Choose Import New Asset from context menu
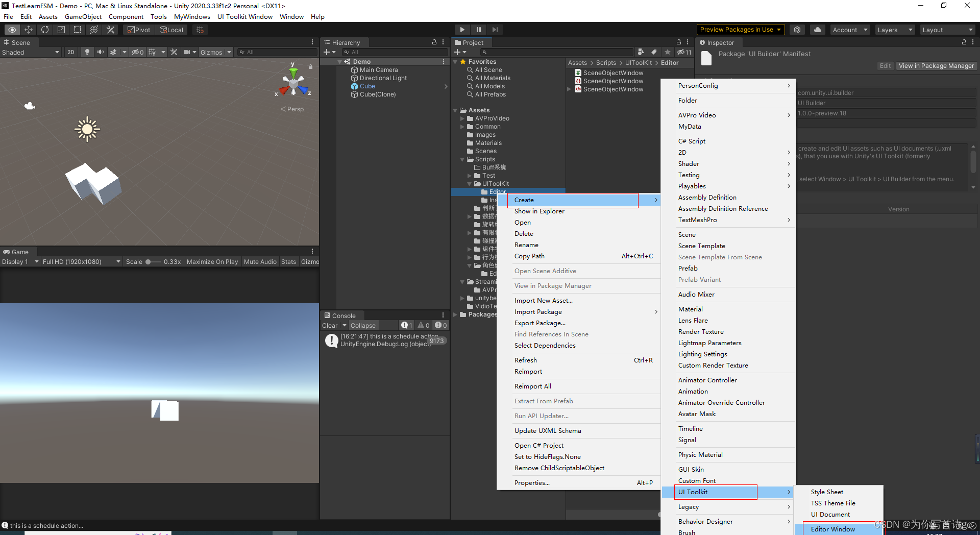This screenshot has height=535, width=980. click(543, 300)
